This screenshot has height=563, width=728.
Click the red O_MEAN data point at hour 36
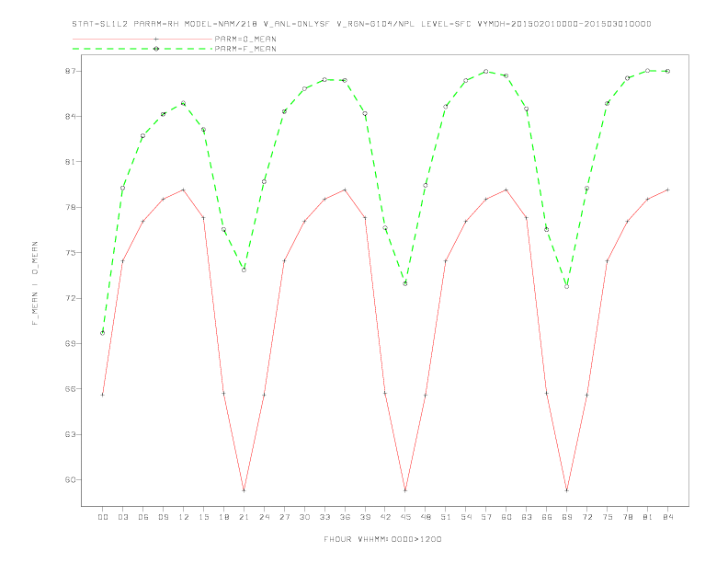pos(345,190)
